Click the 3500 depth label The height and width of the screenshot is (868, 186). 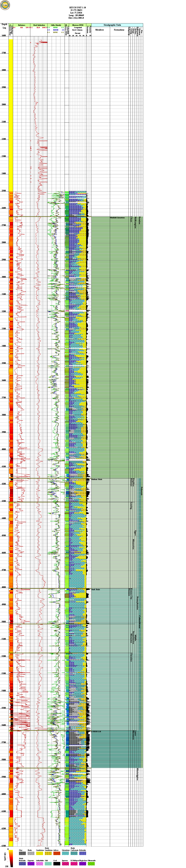(x=4, y=363)
